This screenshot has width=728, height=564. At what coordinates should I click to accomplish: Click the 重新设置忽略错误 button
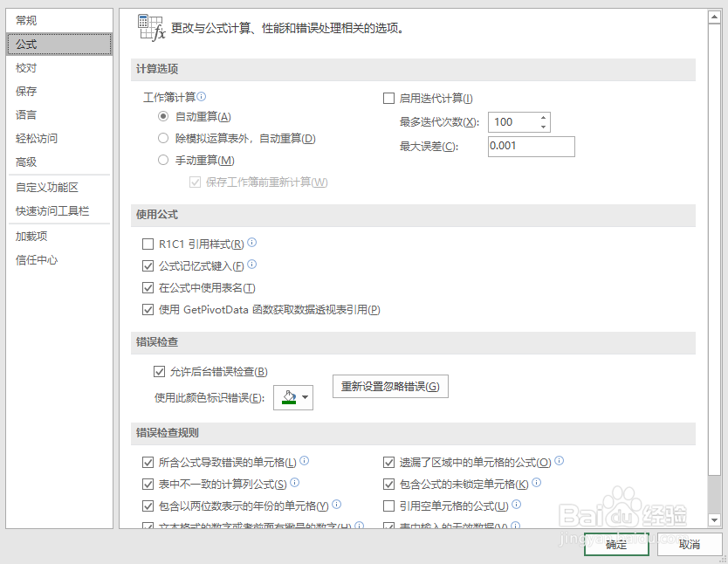(389, 386)
